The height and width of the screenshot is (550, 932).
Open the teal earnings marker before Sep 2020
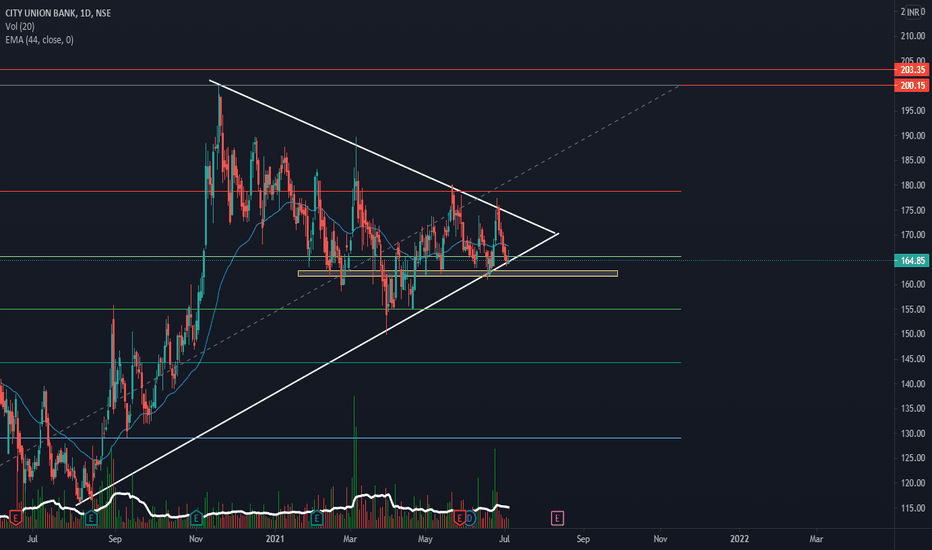[91, 518]
